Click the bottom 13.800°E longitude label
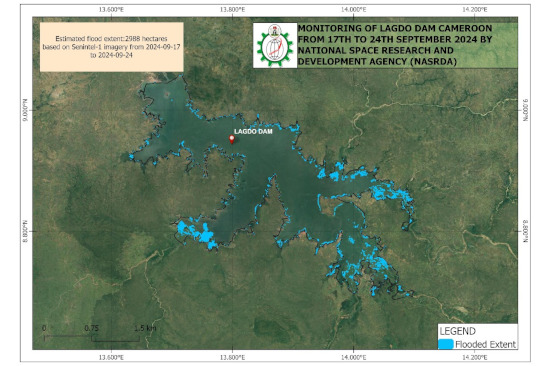 pyautogui.click(x=232, y=358)
